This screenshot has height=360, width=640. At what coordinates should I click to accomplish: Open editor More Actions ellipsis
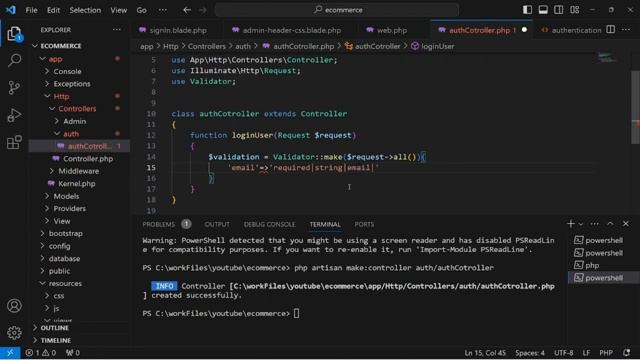point(626,30)
